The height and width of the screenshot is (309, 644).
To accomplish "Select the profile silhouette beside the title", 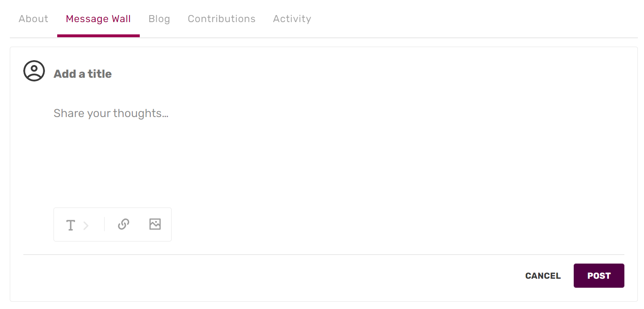I will click(x=34, y=71).
